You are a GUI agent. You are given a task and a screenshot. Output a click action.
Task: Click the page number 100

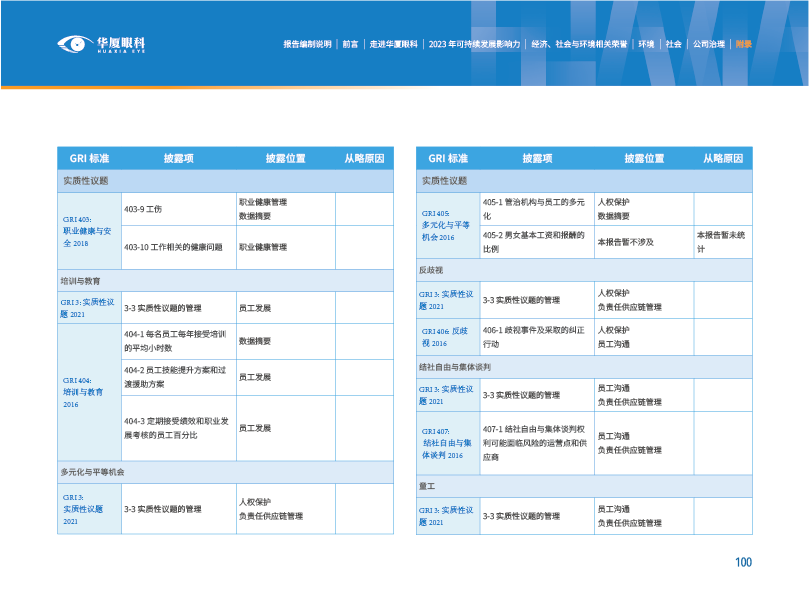(x=743, y=563)
